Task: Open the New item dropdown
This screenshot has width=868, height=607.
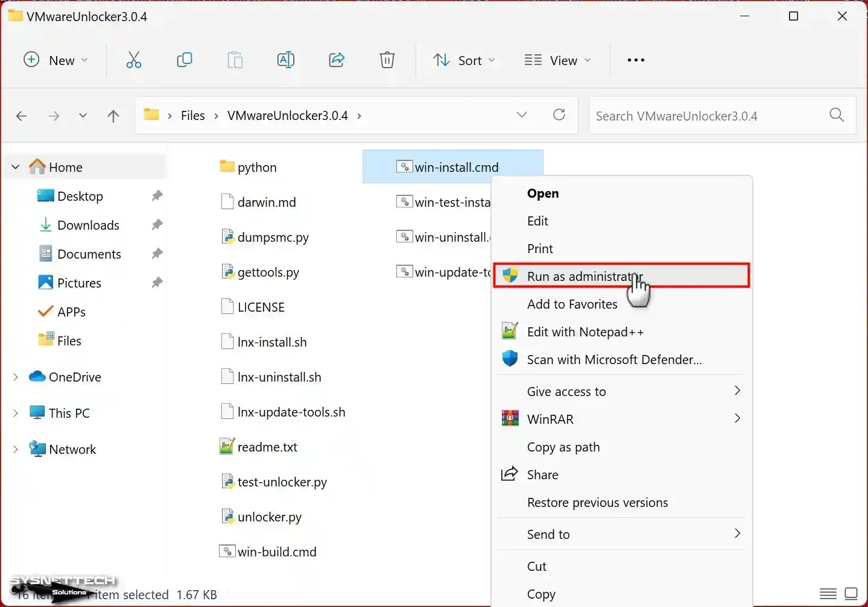Action: (55, 60)
